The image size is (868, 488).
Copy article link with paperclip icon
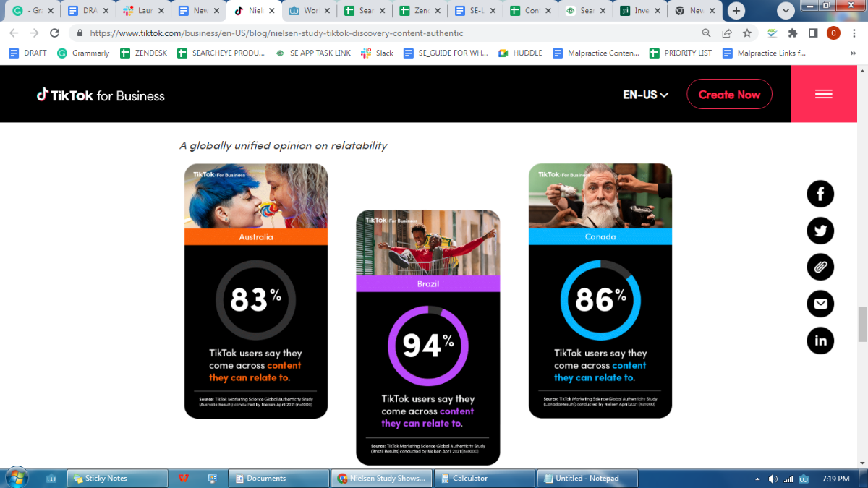[820, 267]
